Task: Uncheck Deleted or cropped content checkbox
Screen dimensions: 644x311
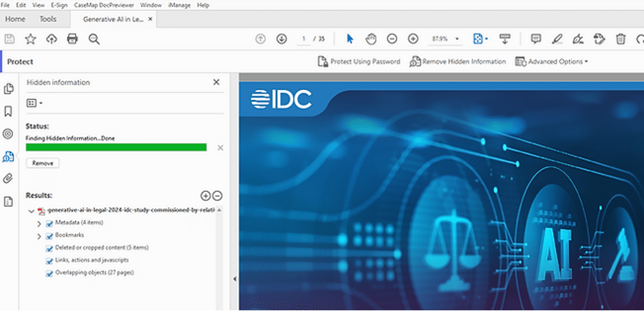Action: click(50, 248)
